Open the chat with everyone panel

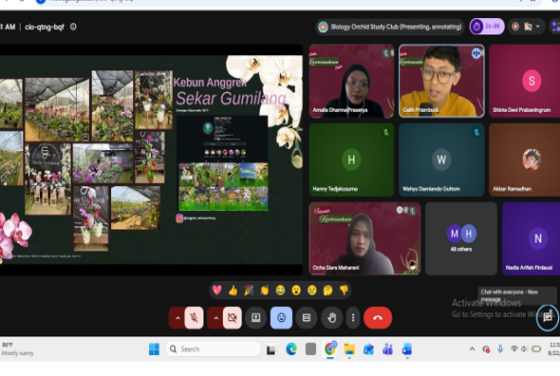pos(547,317)
